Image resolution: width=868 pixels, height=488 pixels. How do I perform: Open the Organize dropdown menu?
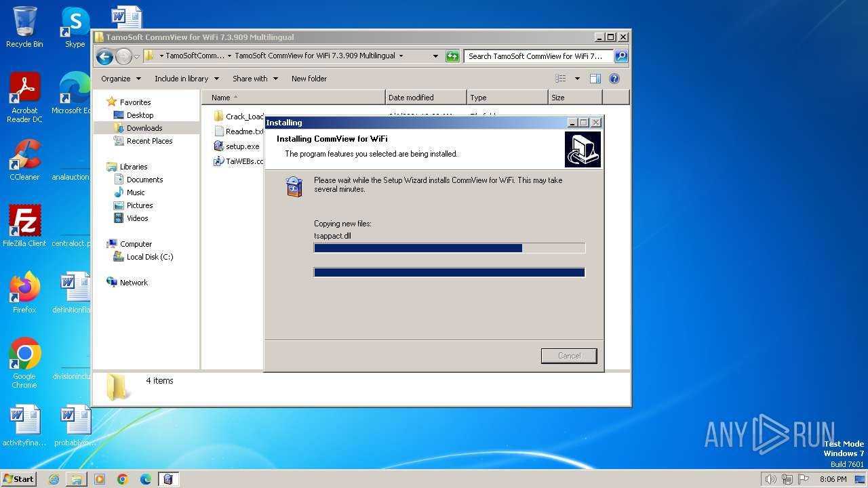[121, 79]
